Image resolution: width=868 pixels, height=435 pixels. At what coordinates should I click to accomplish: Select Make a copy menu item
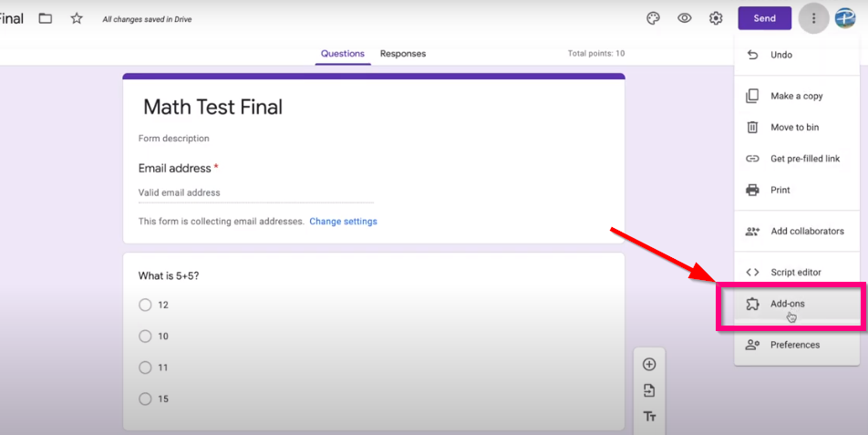point(797,96)
